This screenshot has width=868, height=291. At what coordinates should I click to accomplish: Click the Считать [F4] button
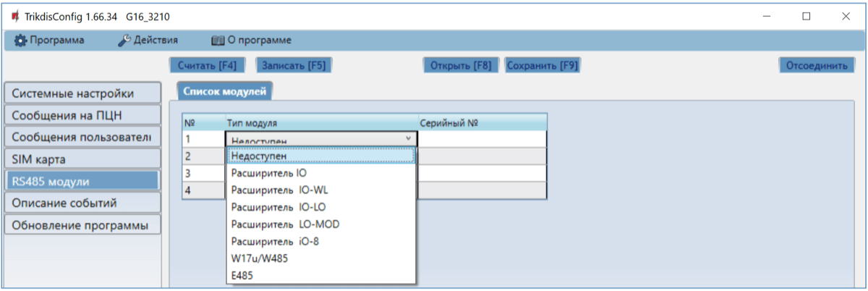coord(208,65)
